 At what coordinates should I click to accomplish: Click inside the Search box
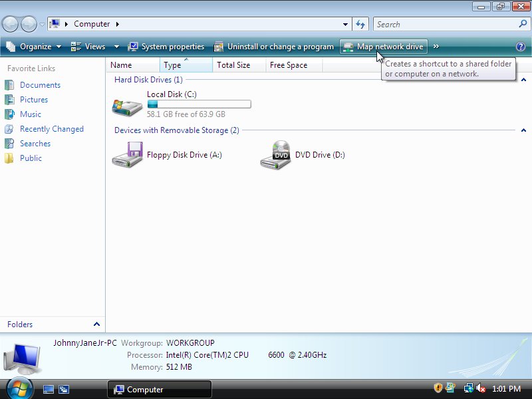tap(444, 25)
